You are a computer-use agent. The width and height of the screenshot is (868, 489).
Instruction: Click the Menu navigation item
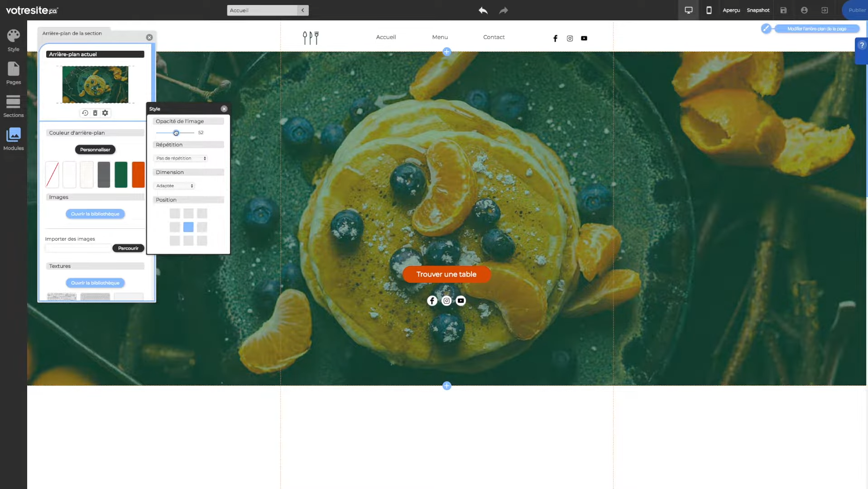pos(440,37)
